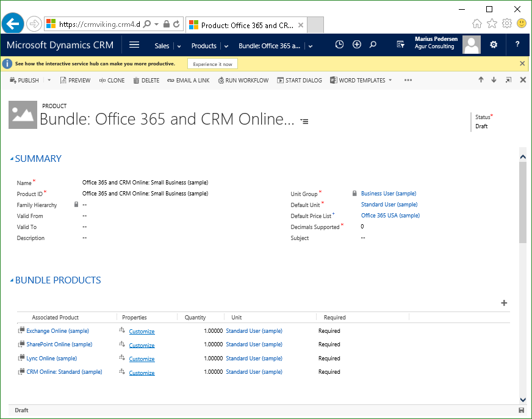Open the Sales area menu

(x=162, y=46)
